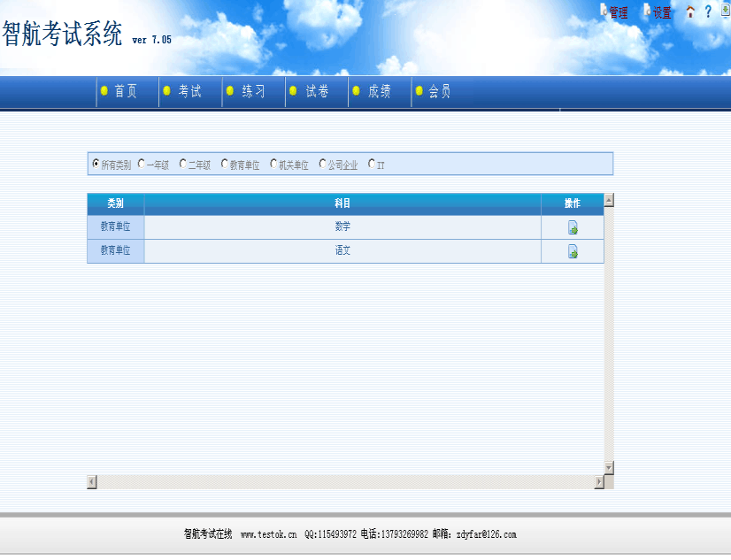This screenshot has width=731, height=560.
Task: Filter by 教育单位 radio option
Action: 225,164
